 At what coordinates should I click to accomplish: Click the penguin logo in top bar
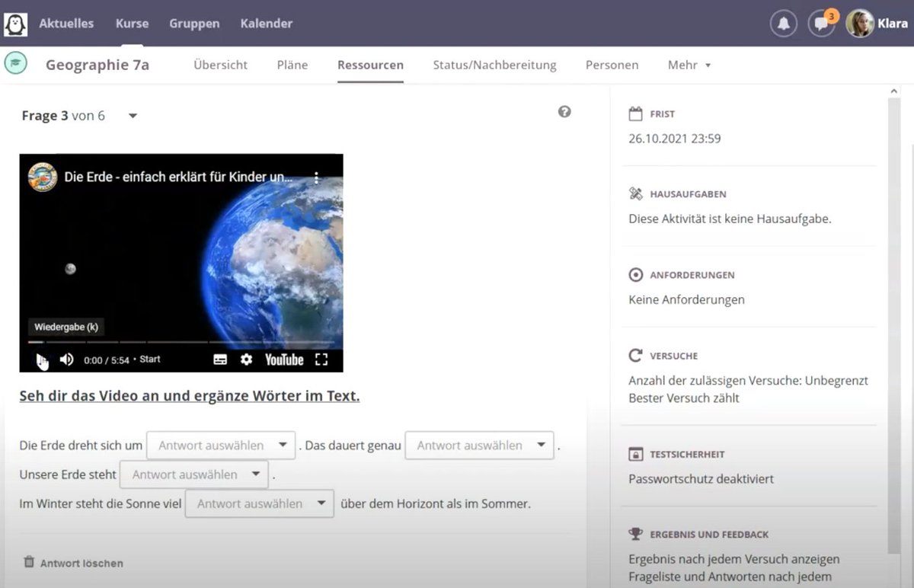pos(15,24)
